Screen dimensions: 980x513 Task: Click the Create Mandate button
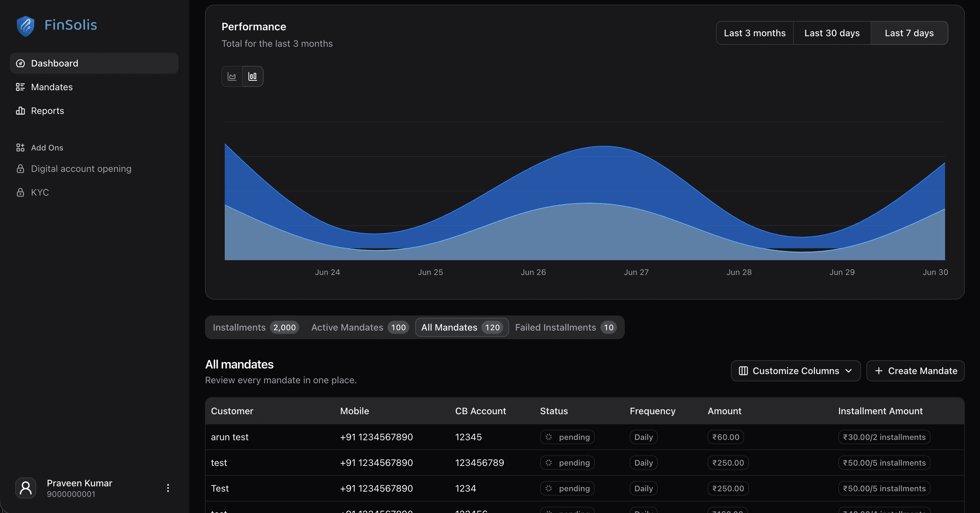915,371
